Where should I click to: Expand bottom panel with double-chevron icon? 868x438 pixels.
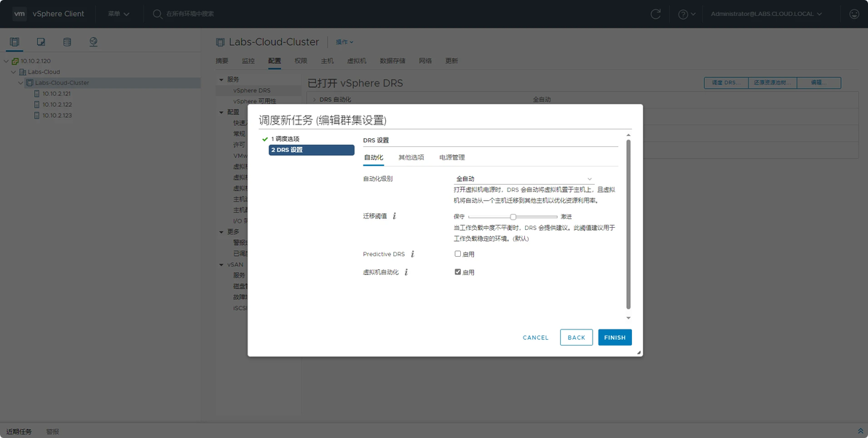pos(860,431)
